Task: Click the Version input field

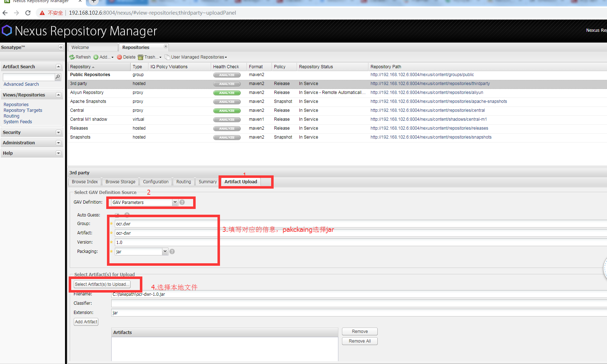Action: pos(361,243)
